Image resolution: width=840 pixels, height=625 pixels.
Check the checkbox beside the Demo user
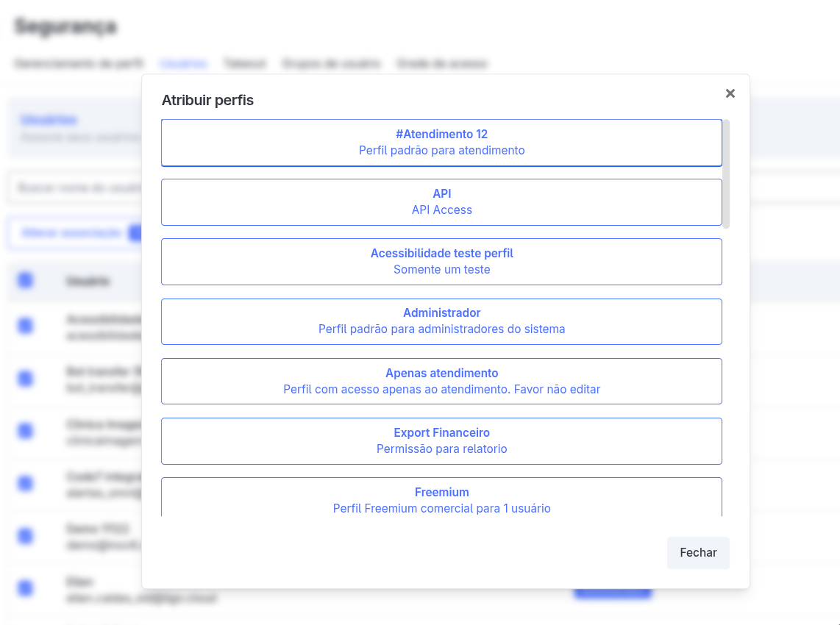[26, 535]
